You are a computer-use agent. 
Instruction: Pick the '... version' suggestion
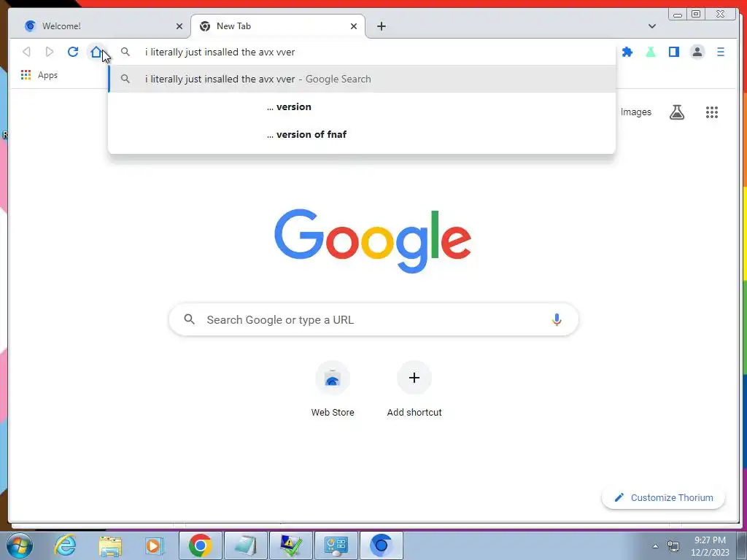[362, 106]
